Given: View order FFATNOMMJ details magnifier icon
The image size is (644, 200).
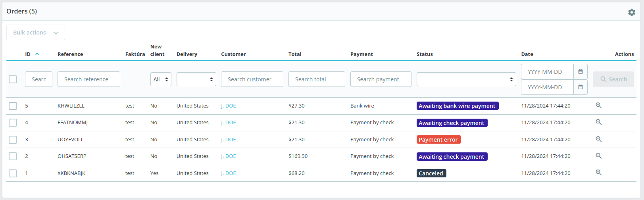Looking at the screenshot, I should point(598,122).
